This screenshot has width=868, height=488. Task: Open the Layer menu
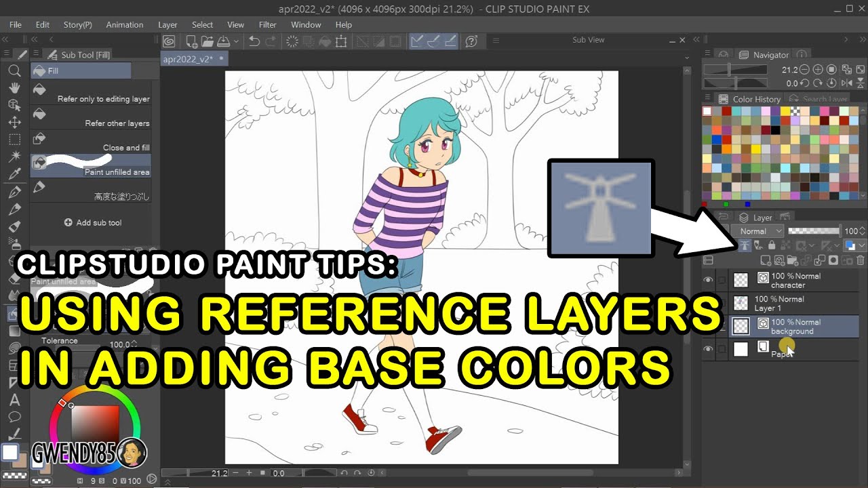pyautogui.click(x=167, y=24)
